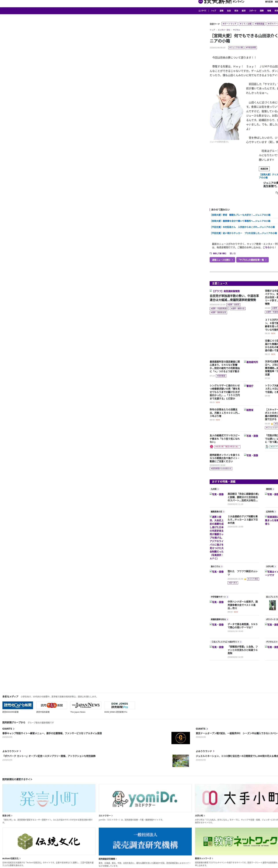The height and width of the screenshot is (868, 278).
Task: Click 「サブカル」の最新記事一覧 button
Action: 252,260
